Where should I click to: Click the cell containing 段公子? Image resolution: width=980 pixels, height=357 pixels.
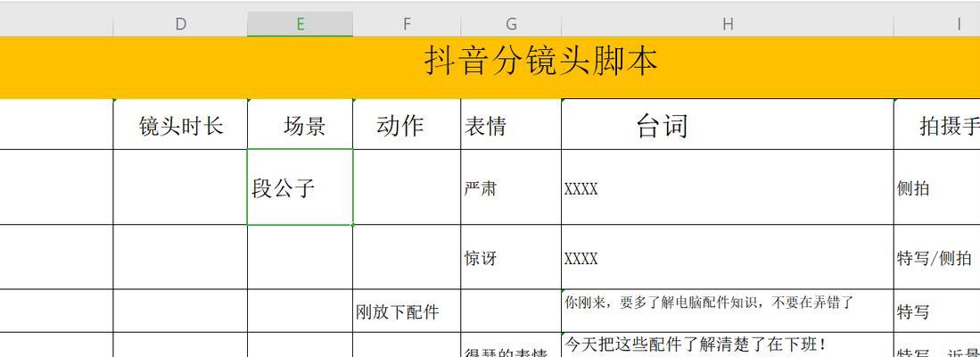click(300, 187)
